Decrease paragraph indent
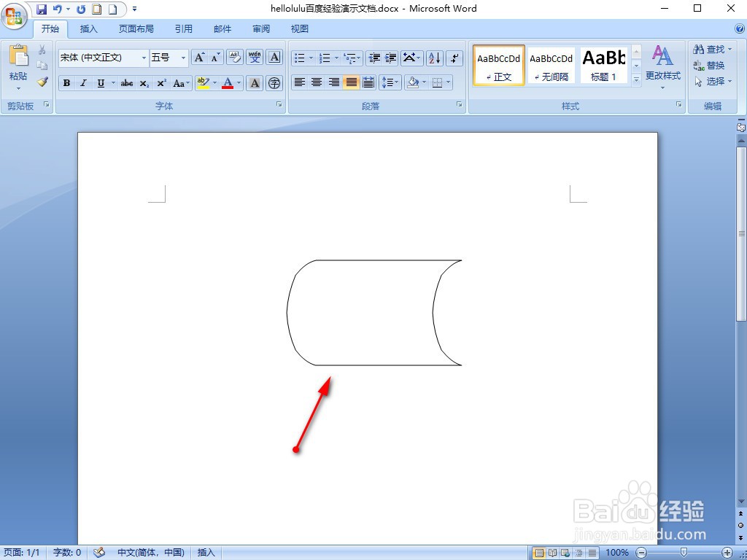747x560 pixels. 374,58
